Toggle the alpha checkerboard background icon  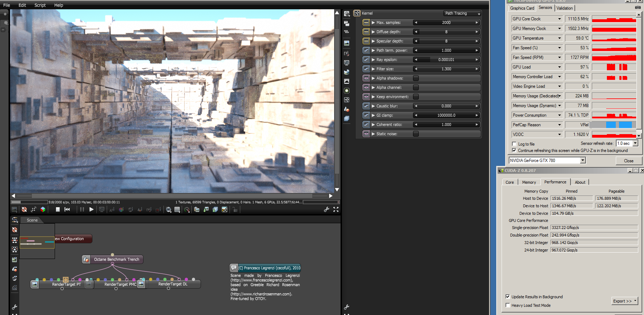(225, 209)
